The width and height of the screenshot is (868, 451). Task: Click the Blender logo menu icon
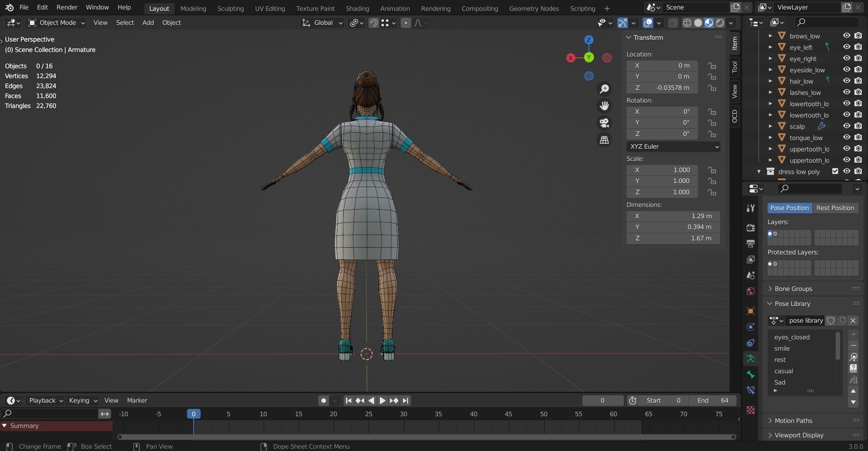9,7
